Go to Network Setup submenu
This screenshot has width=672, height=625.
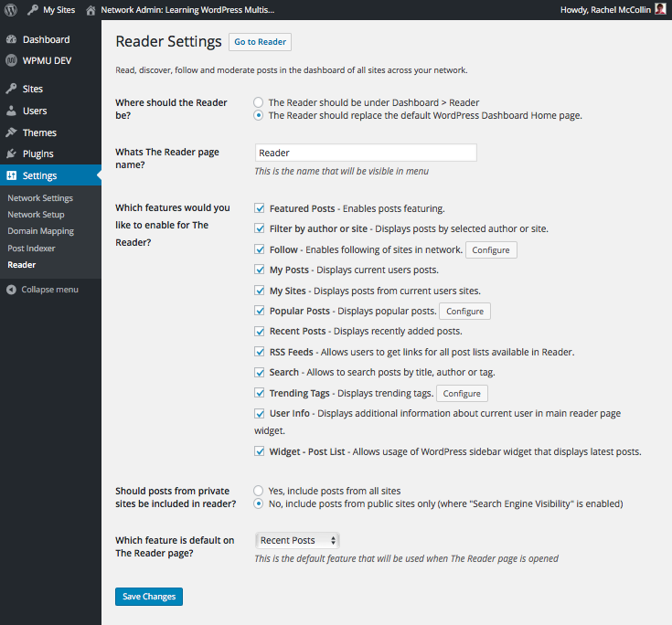[36, 215]
